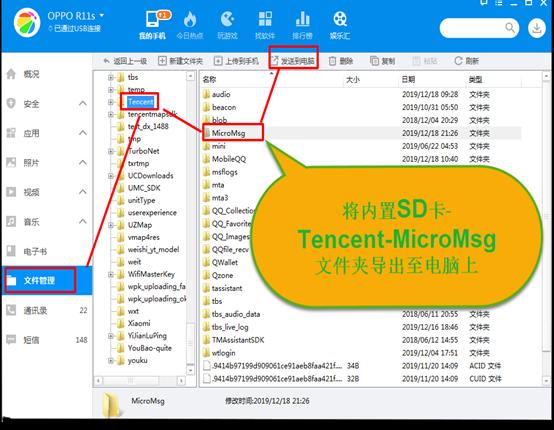Open the OPPO R11s device dropdown
This screenshot has height=430, width=554.
[76, 16]
